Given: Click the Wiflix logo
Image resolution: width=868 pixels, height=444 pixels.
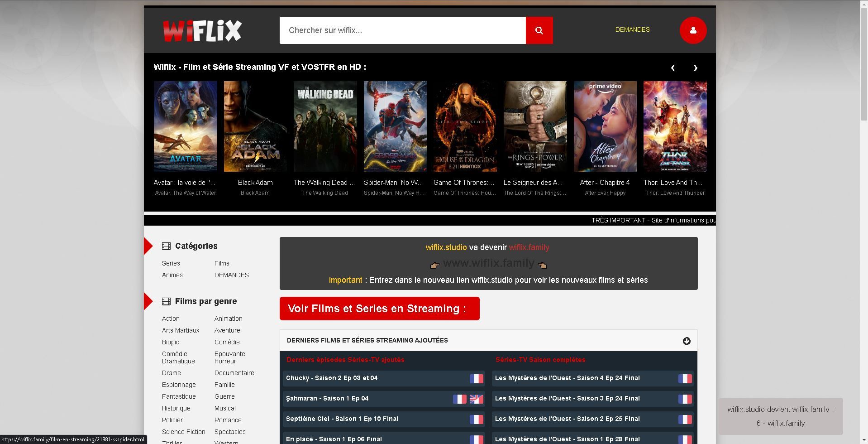Looking at the screenshot, I should point(202,31).
